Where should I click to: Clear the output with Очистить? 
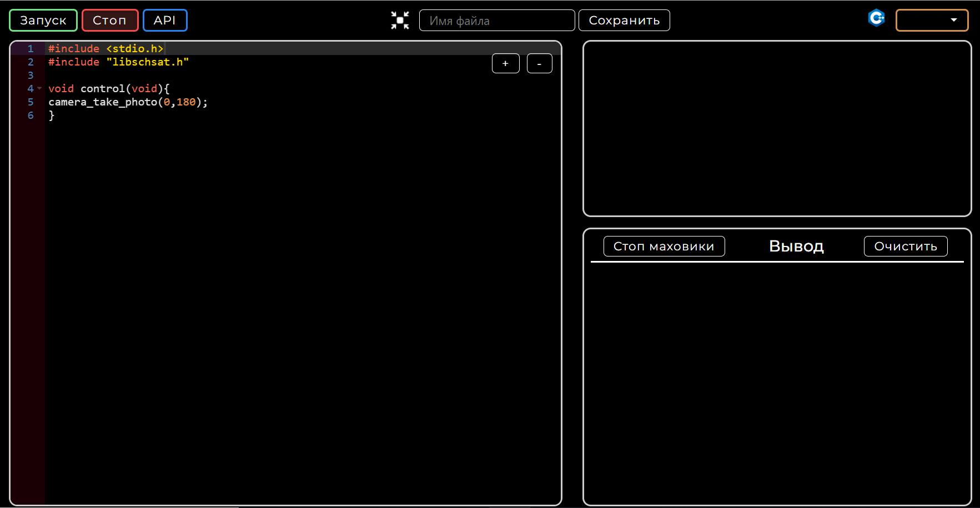coord(905,246)
